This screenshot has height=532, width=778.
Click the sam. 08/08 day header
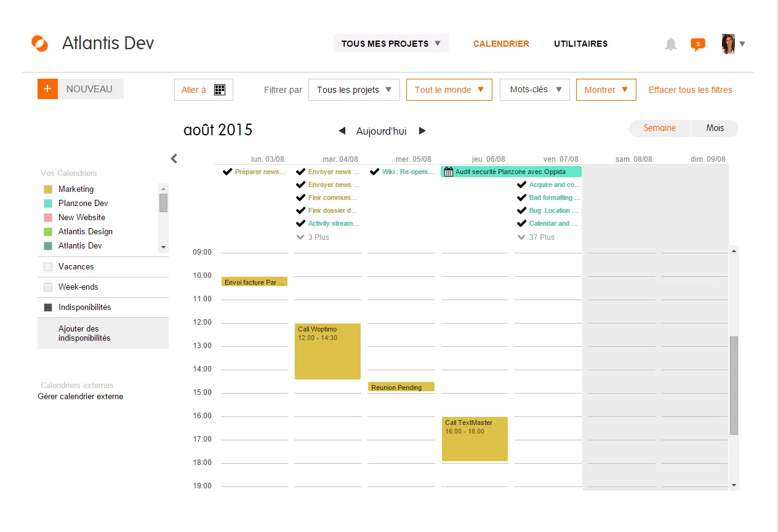pyautogui.click(x=634, y=159)
